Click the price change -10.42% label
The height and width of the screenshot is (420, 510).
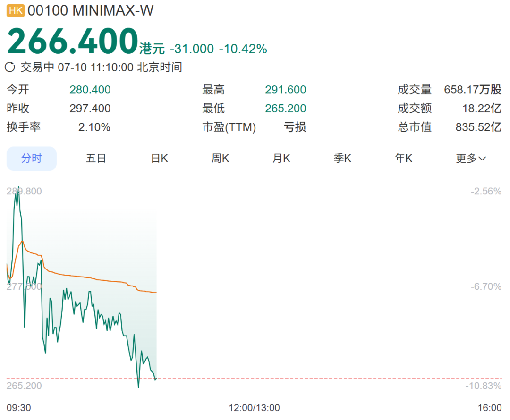coord(243,49)
